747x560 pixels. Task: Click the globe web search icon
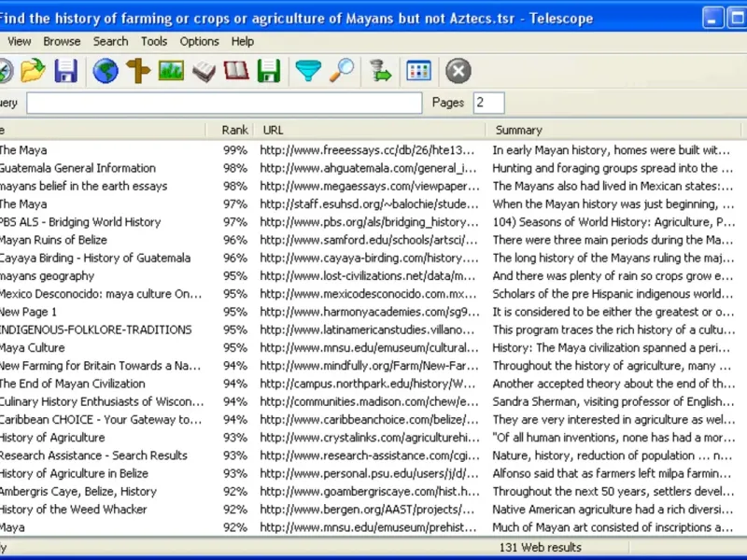click(x=106, y=71)
